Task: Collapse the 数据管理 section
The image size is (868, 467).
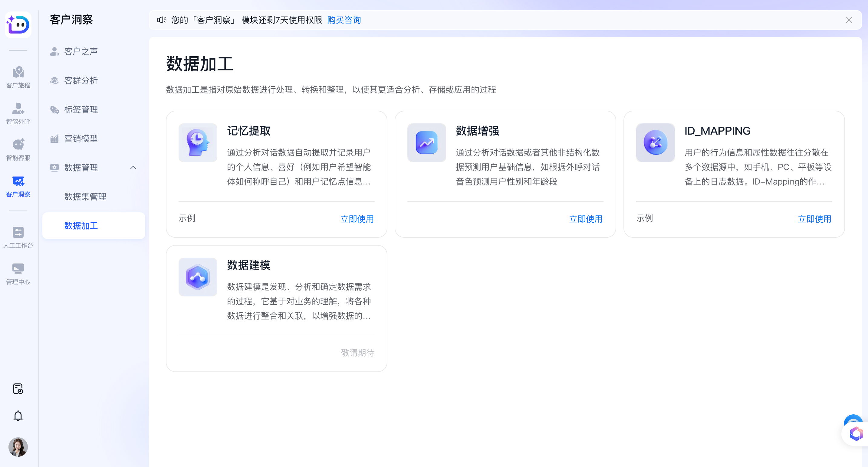Action: [x=133, y=168]
